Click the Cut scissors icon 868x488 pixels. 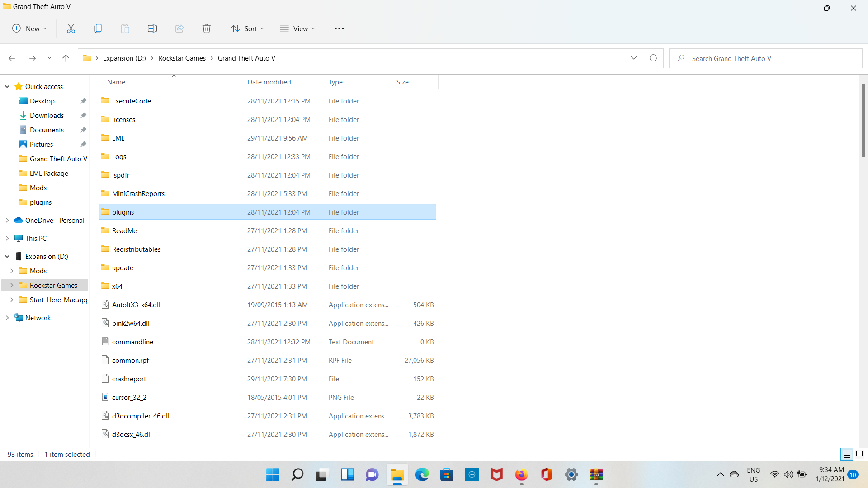71,28
